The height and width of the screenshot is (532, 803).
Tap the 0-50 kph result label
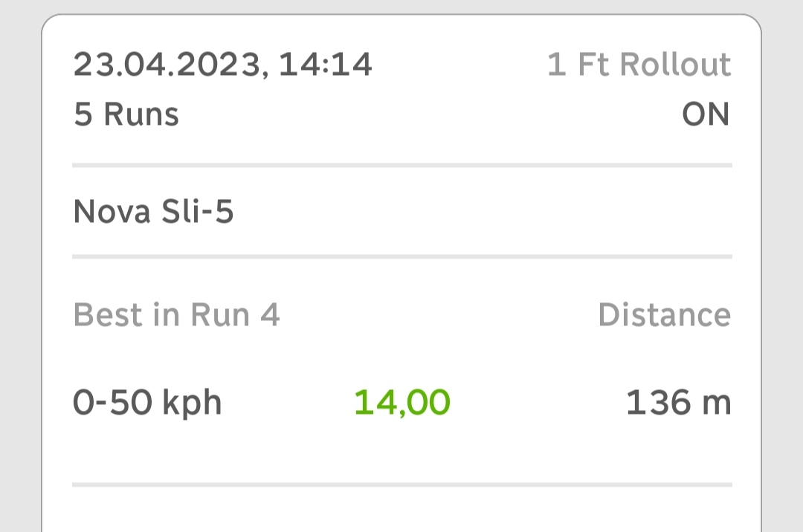(147, 403)
